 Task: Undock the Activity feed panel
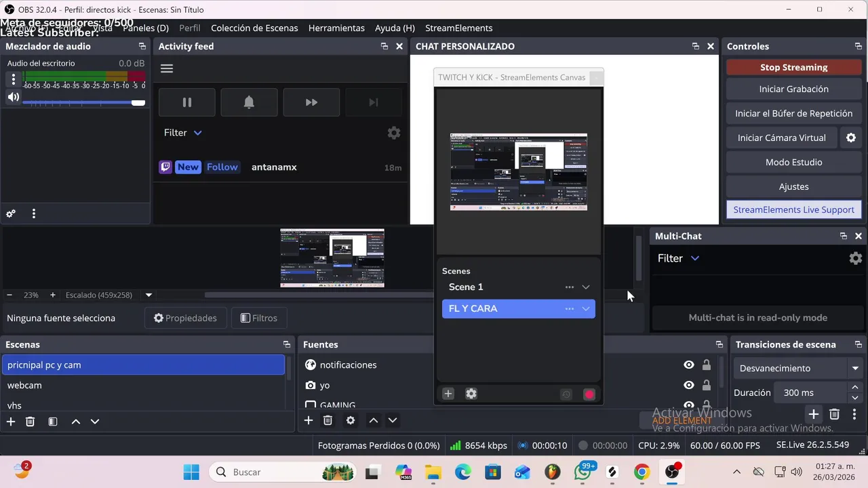tap(384, 46)
